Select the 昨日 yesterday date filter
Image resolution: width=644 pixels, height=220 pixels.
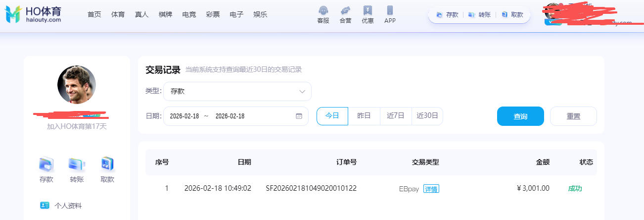(364, 116)
